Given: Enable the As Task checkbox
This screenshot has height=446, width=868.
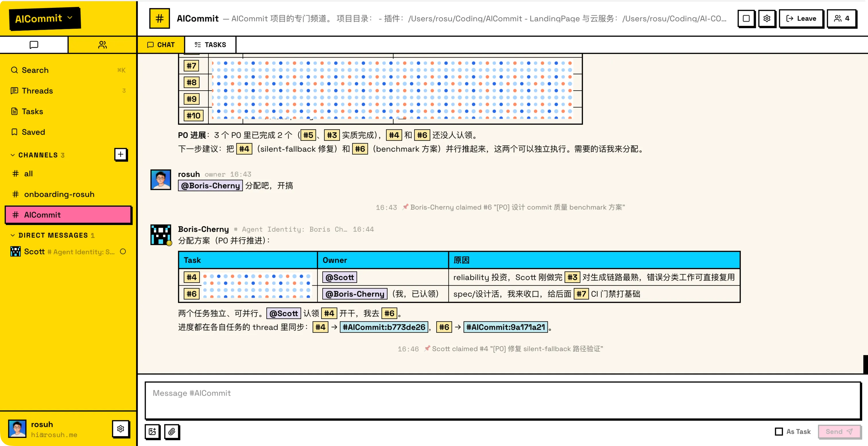Looking at the screenshot, I should tap(779, 432).
